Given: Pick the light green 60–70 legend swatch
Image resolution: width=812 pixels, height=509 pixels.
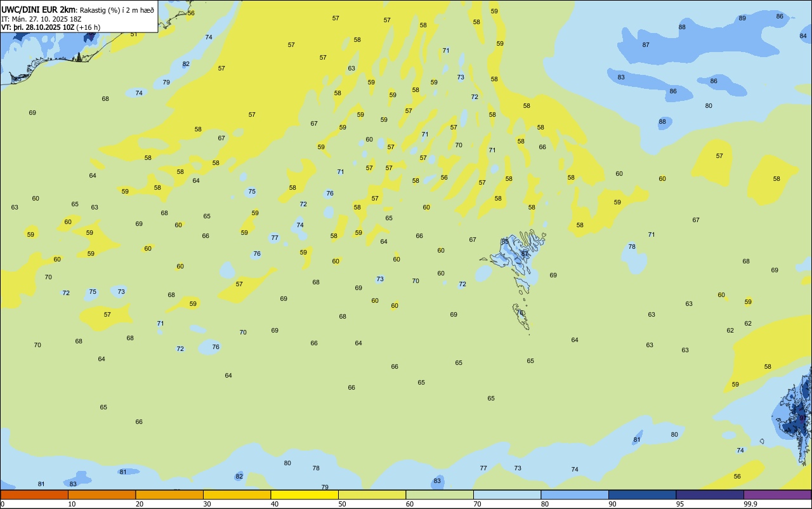Looking at the screenshot, I should coord(440,494).
